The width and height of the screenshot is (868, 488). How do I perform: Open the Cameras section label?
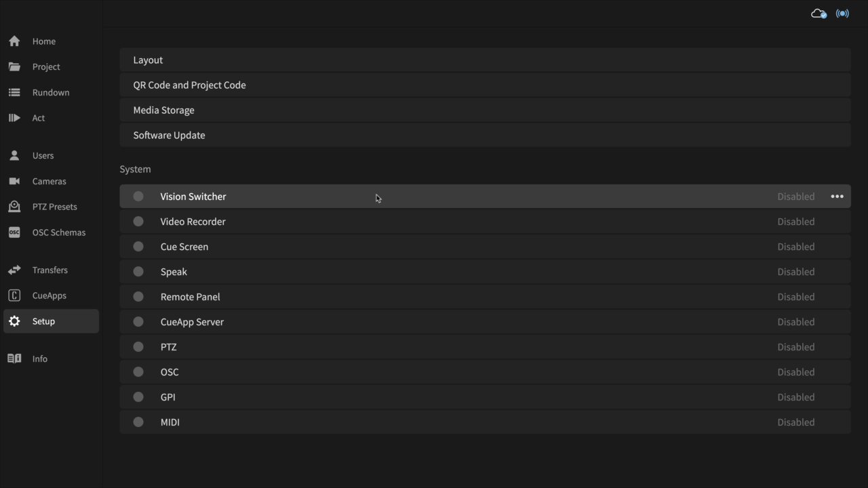point(50,181)
